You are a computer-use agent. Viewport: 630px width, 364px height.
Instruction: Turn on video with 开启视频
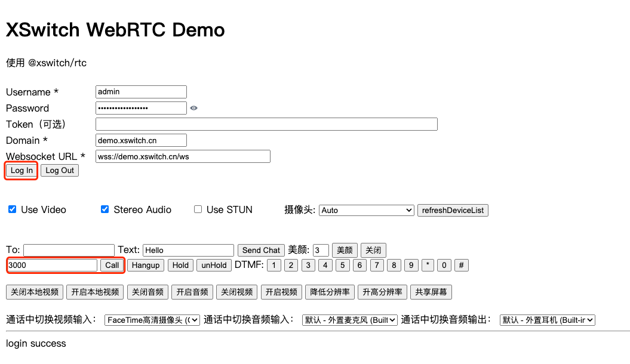[281, 292]
